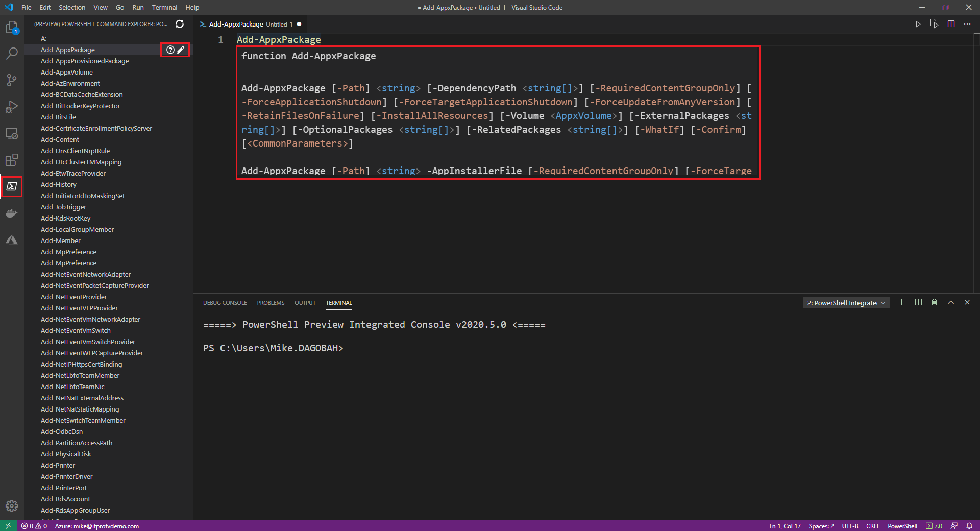Change language mode PowerShell in status bar
This screenshot has height=531, width=980.
coord(902,526)
